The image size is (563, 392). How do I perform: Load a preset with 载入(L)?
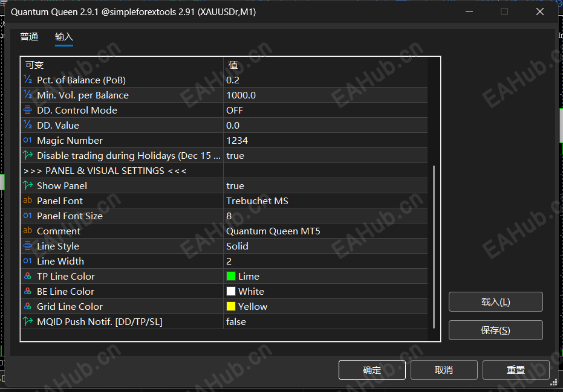[495, 301]
